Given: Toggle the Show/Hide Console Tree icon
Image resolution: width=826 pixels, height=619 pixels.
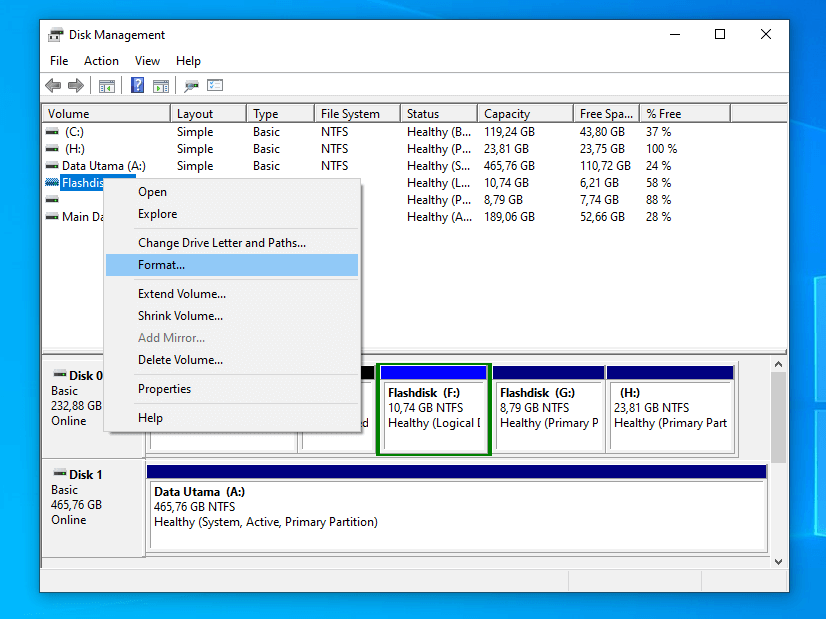Looking at the screenshot, I should click(x=107, y=85).
